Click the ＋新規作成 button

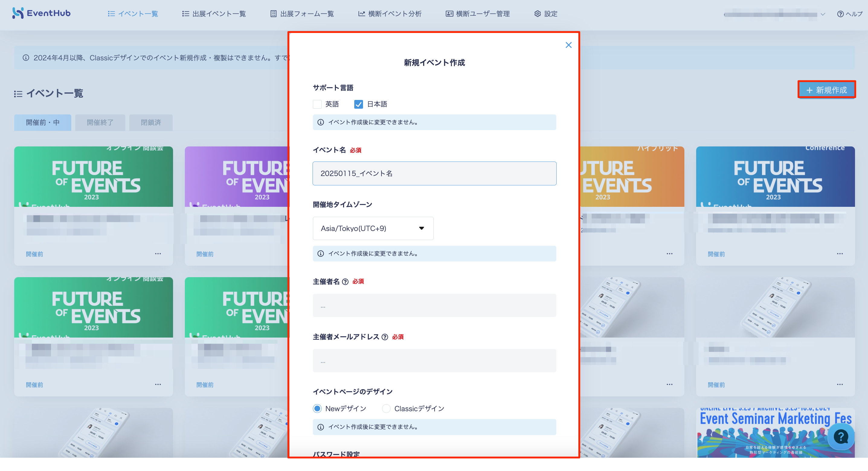pos(826,90)
